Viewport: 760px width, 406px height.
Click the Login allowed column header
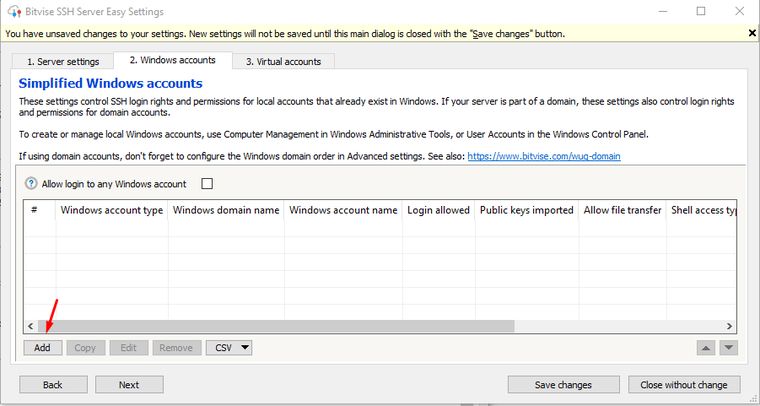[x=439, y=210]
